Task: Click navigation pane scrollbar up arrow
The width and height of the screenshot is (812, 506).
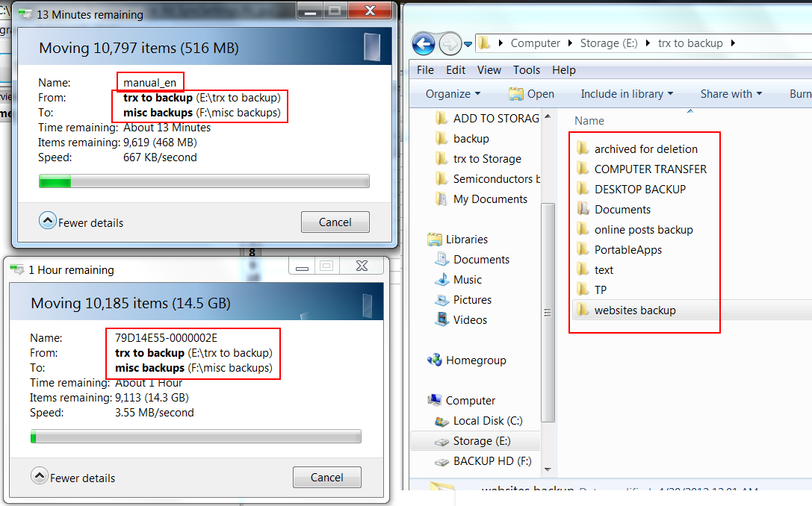Action: coord(548,116)
